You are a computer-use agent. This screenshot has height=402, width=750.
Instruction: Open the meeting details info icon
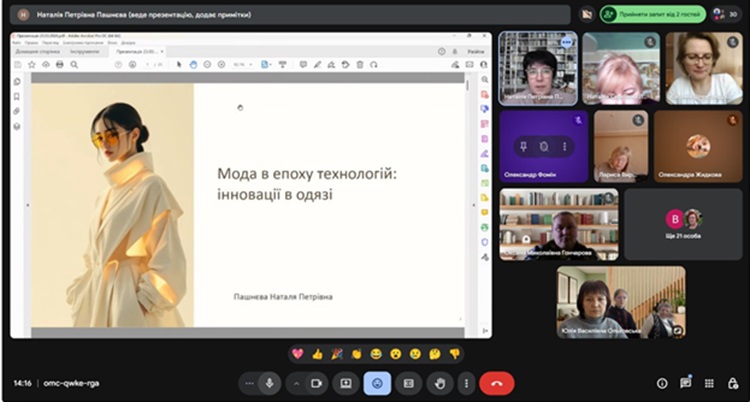coord(661,383)
